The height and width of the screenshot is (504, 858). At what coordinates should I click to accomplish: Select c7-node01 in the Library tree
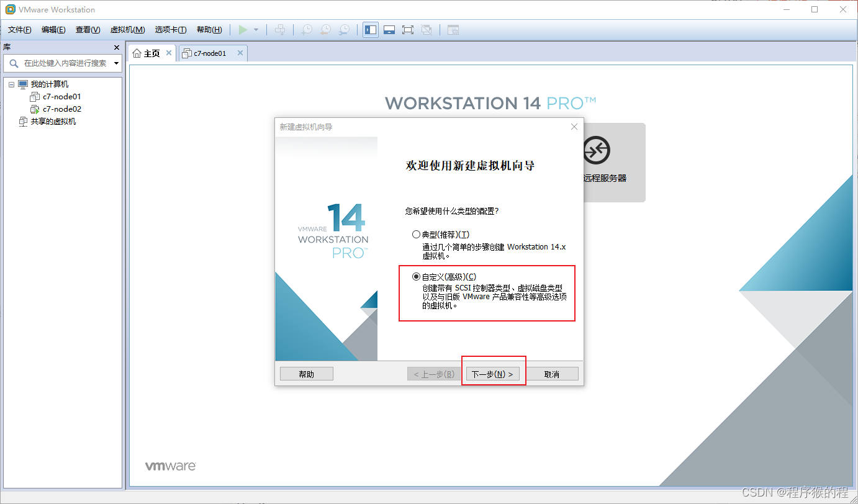coord(62,97)
